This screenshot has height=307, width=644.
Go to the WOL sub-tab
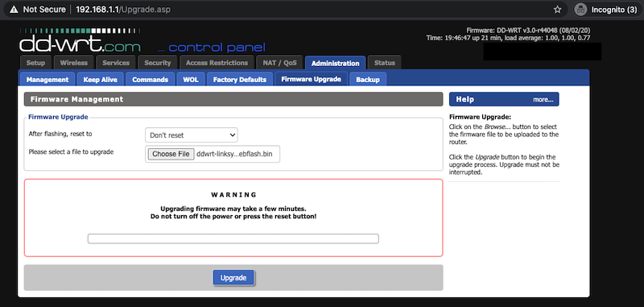(191, 79)
